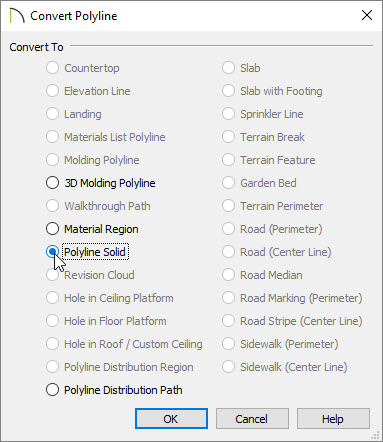Close the Convert Polyline dialog

[367, 15]
